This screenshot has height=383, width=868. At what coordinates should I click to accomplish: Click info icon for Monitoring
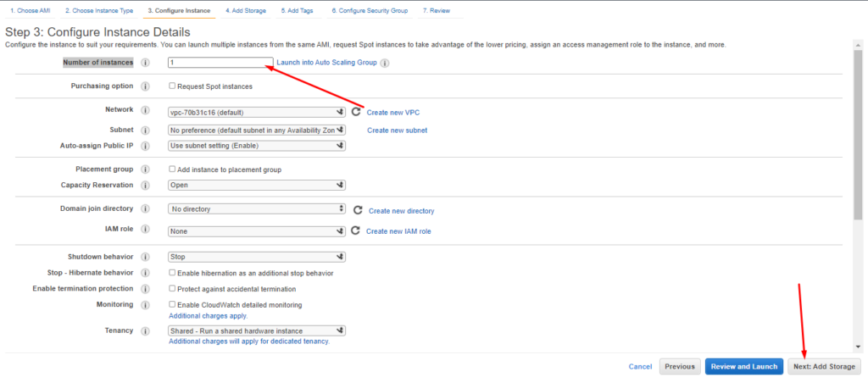click(x=146, y=305)
